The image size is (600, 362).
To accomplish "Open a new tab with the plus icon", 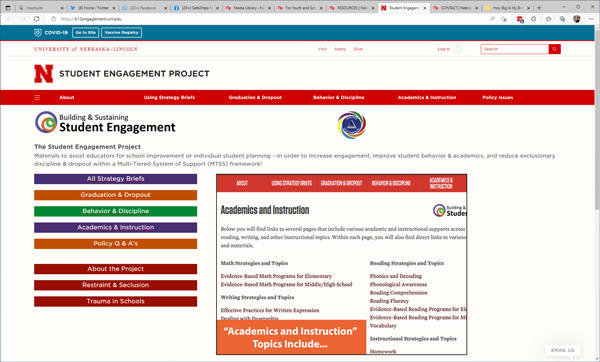I will (x=539, y=8).
